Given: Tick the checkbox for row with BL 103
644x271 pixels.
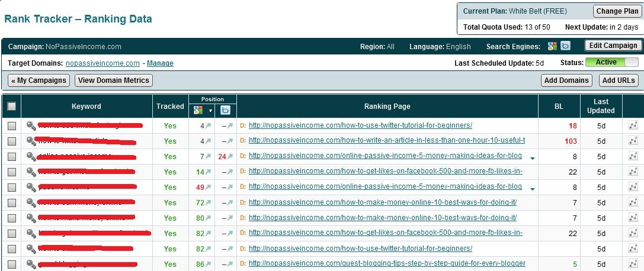Looking at the screenshot, I should tap(12, 141).
